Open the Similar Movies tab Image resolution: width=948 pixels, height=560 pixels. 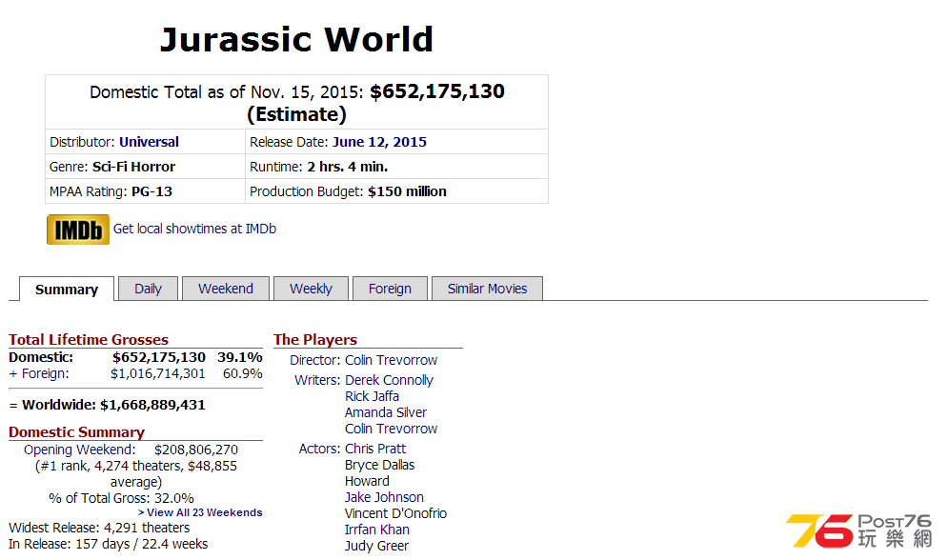point(487,289)
